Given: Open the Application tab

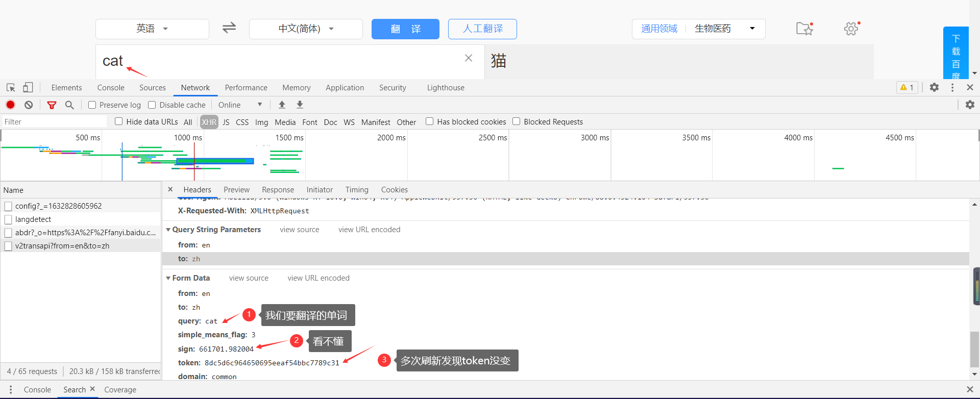Looking at the screenshot, I should (345, 88).
